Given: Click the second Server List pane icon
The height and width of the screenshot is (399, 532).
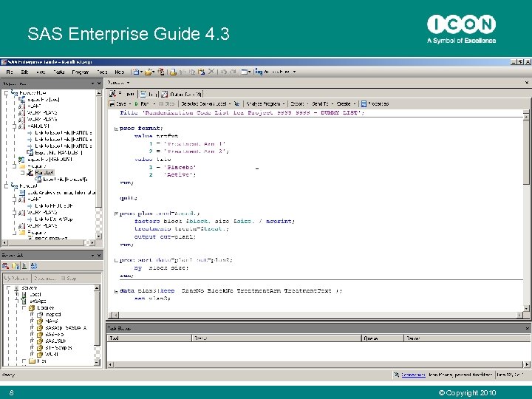Looking at the screenshot, I should pos(16,266).
